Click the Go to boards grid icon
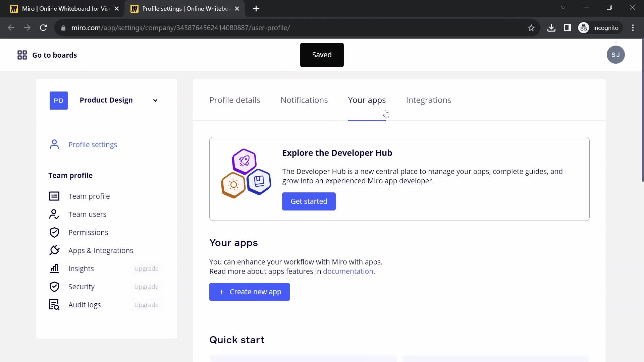Viewport: 644px width, 362px height. click(x=22, y=55)
